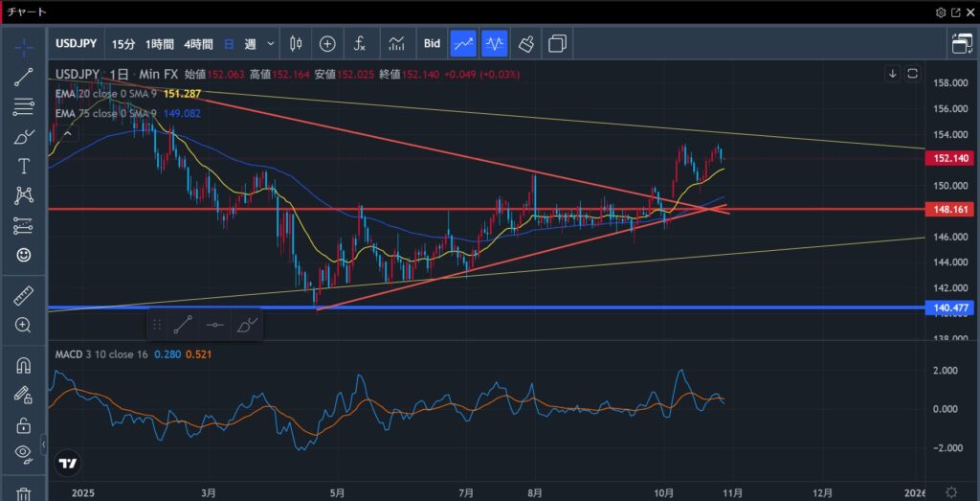Hide all drawings with eye icon

24,453
